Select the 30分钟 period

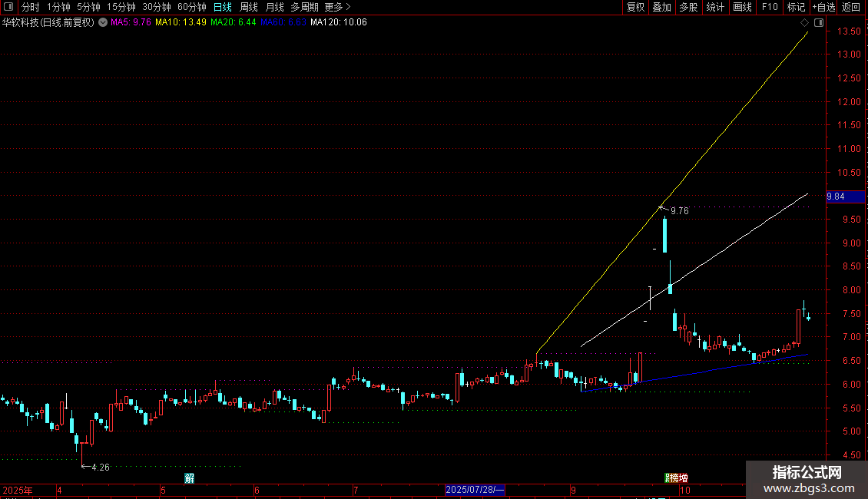(x=156, y=7)
